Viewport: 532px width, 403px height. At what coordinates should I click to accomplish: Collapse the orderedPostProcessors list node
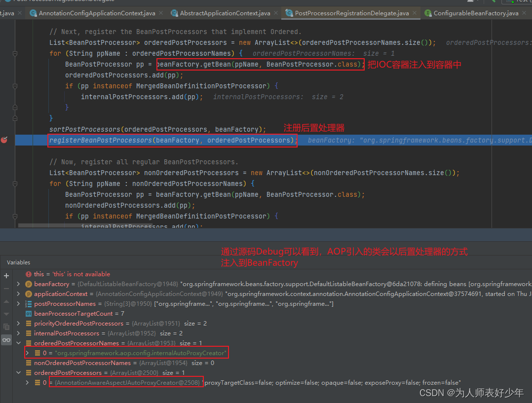(19, 373)
